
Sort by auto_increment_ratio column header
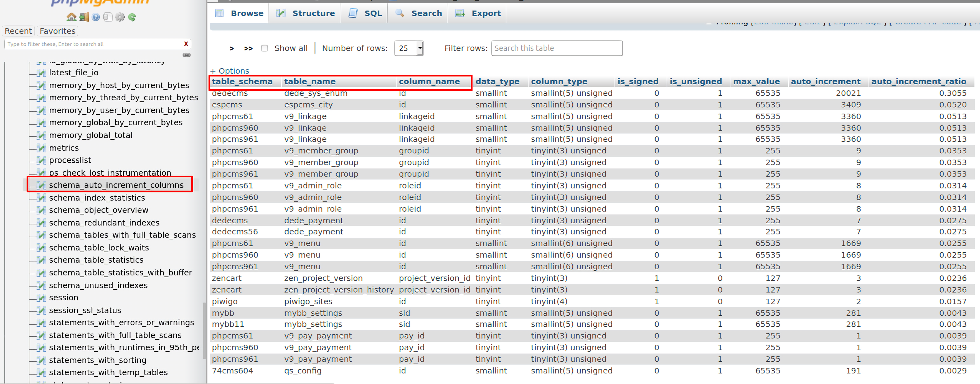pos(918,81)
